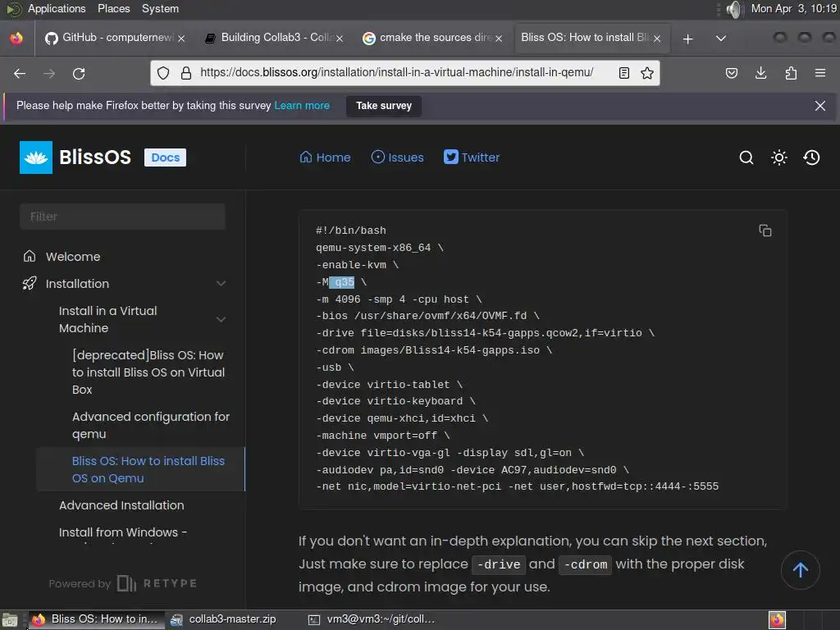Click the -drive inline code text
The image size is (840, 630).
[499, 564]
